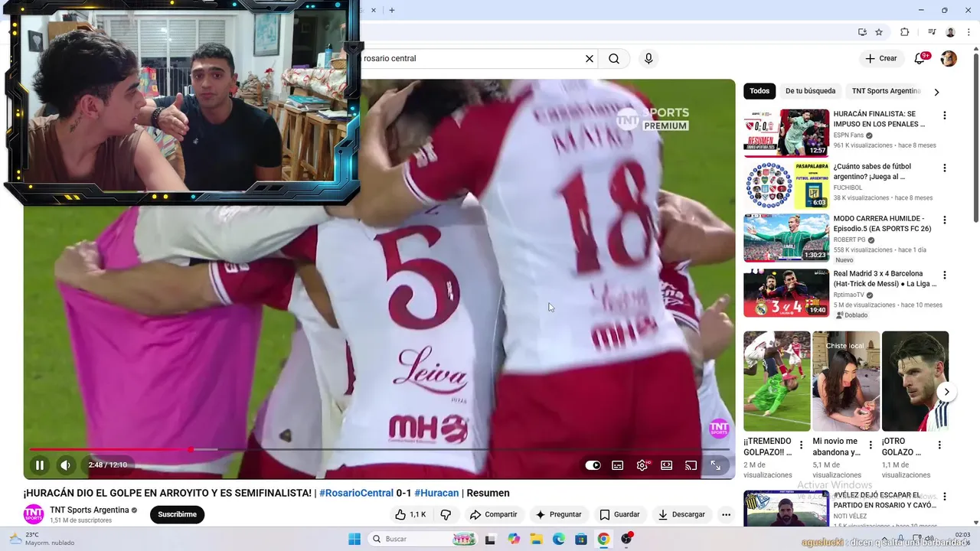
Task: Toggle subtitles in the video player
Action: (x=617, y=465)
